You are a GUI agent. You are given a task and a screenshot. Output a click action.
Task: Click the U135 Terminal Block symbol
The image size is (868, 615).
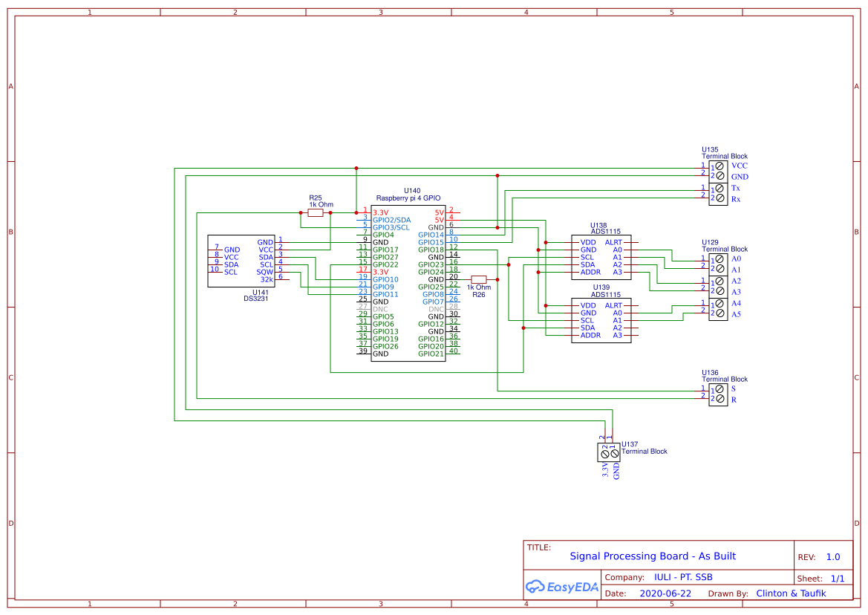click(717, 171)
